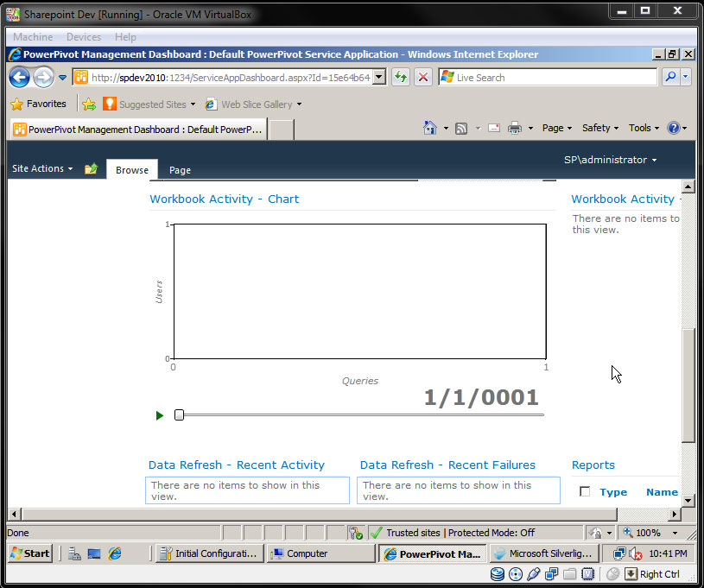The image size is (704, 588).
Task: Click the chart timeline slider handle
Action: coord(179,415)
